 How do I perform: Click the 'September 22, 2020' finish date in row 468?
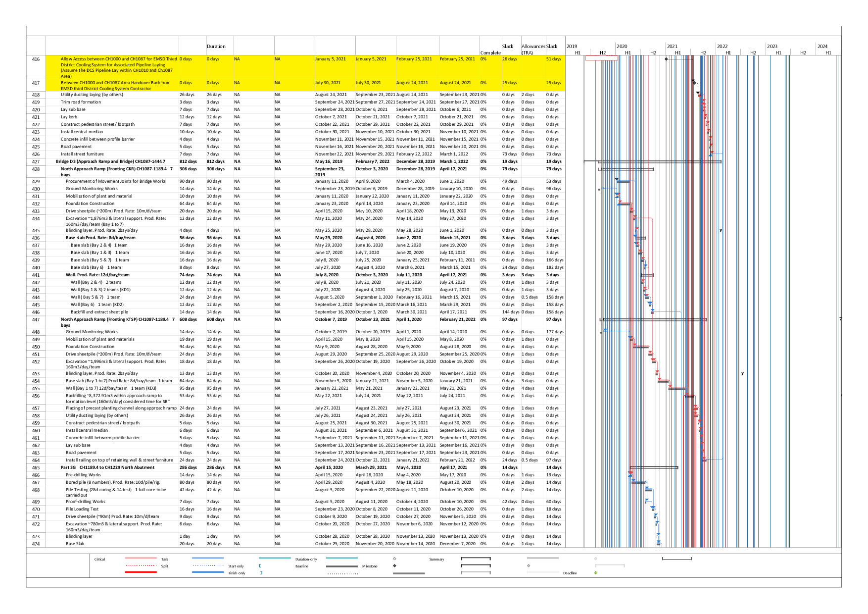pos(375,490)
